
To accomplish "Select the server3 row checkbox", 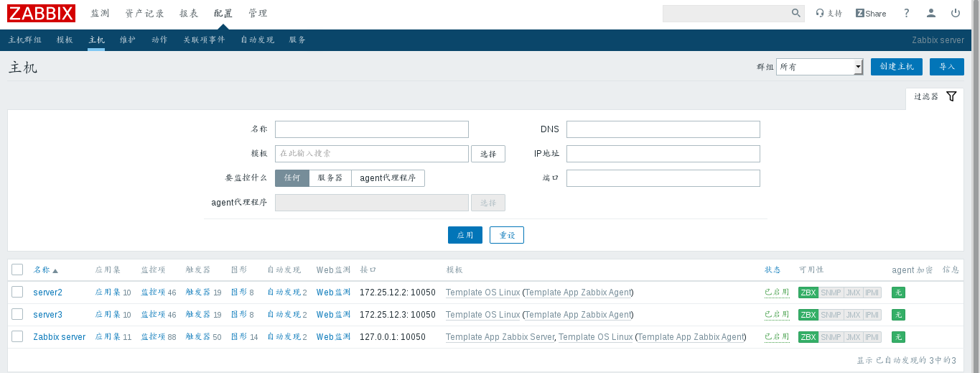I will coord(17,314).
